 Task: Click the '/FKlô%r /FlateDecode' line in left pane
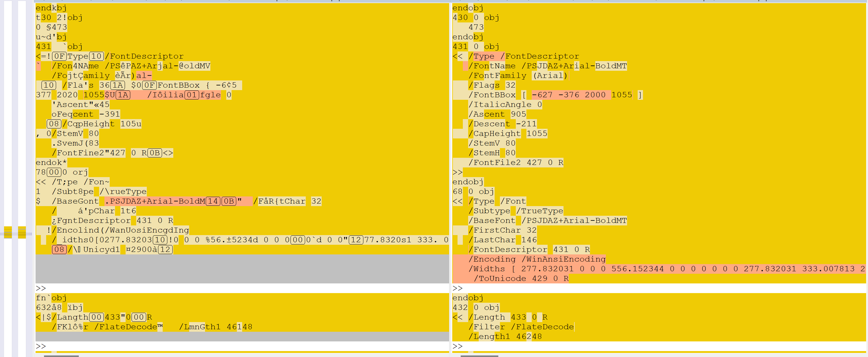[108, 327]
